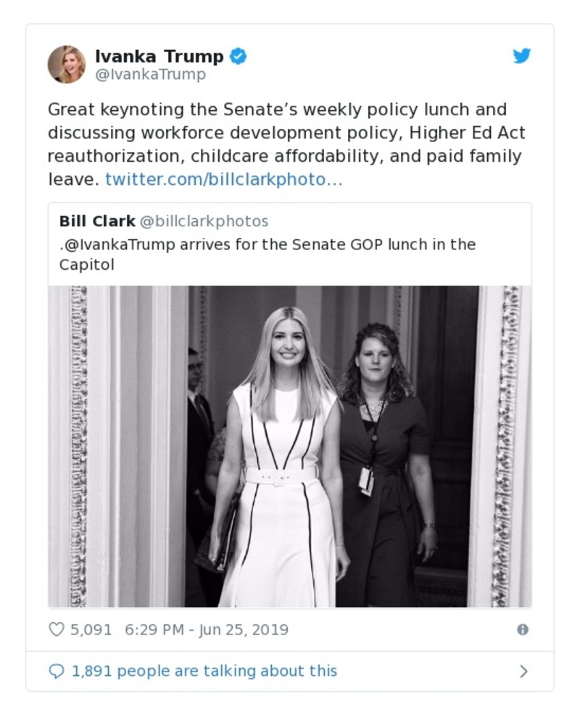This screenshot has height=728, width=580.
Task: Click the 5,091 like count
Action: (91, 629)
